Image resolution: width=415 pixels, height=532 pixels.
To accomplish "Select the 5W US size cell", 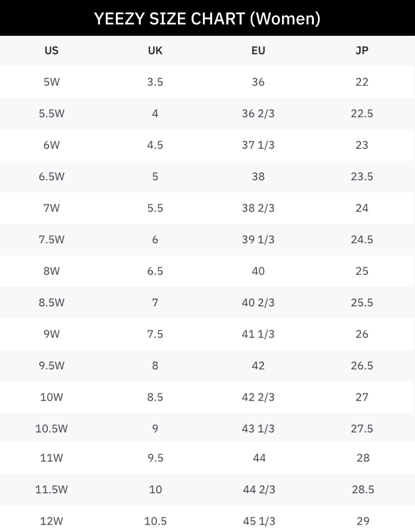I will tap(51, 82).
